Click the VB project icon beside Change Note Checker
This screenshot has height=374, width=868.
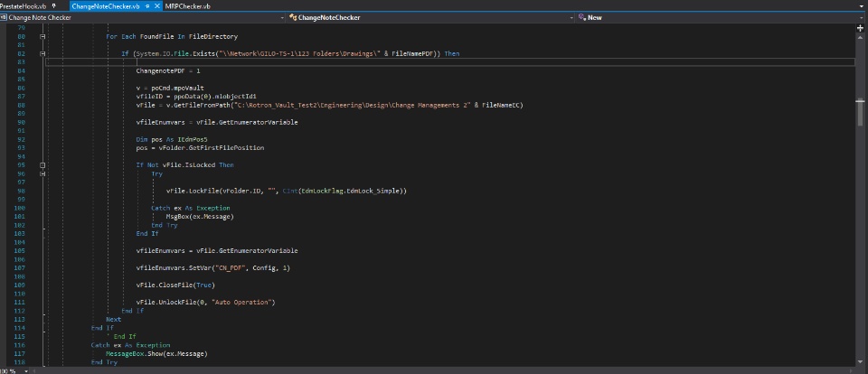(5, 17)
